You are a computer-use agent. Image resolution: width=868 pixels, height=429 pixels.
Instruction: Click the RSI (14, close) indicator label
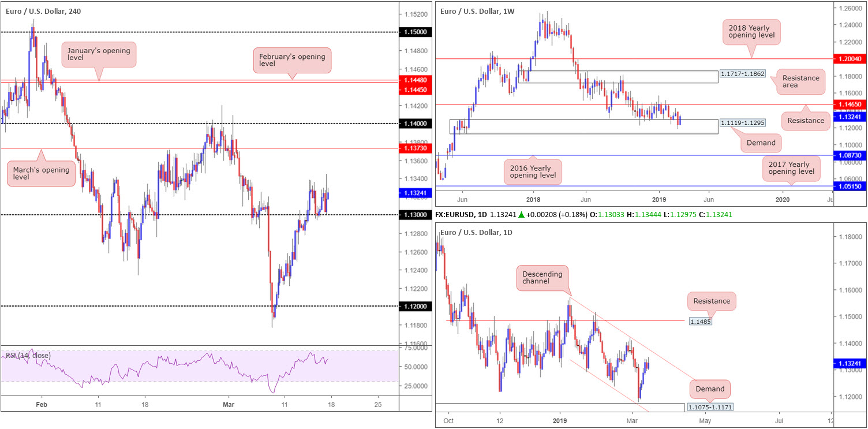[27, 355]
